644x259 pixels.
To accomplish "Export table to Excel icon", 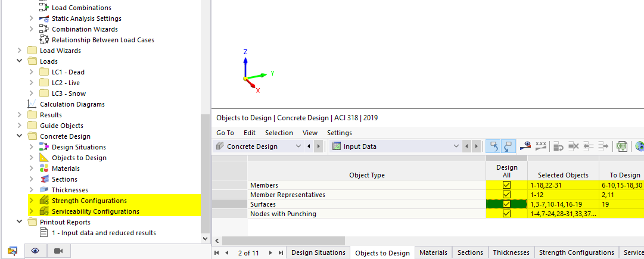I will coord(621,146).
